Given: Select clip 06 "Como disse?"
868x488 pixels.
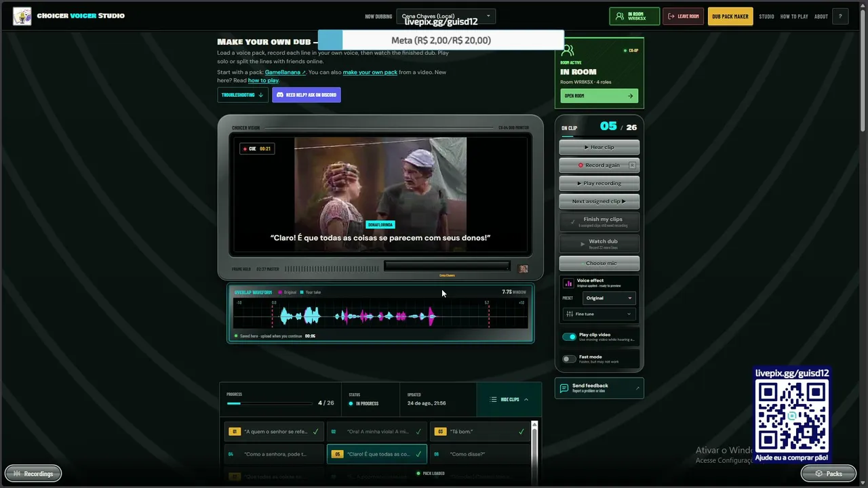Looking at the screenshot, I should pos(480,454).
